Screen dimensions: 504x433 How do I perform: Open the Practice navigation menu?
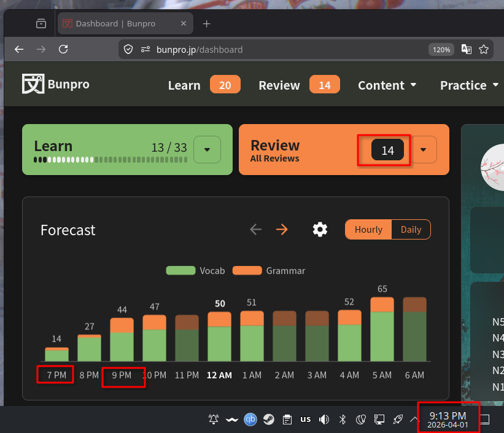pyautogui.click(x=469, y=85)
